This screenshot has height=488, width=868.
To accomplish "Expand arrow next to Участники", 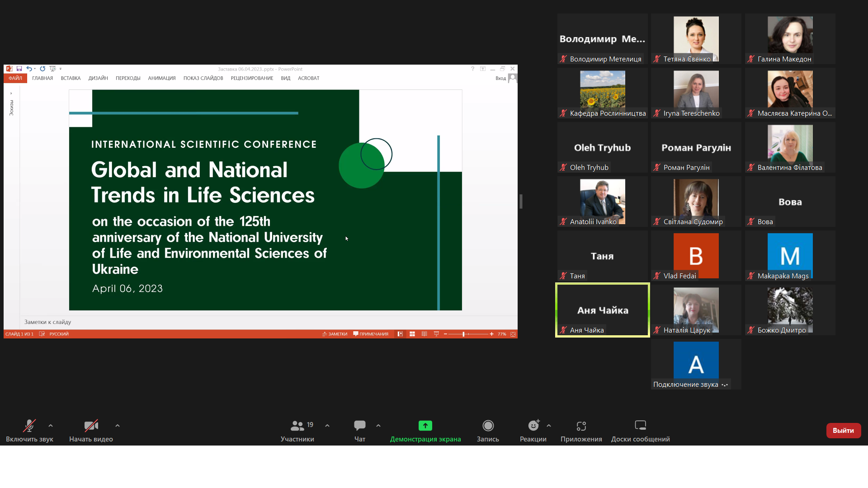I will (327, 426).
